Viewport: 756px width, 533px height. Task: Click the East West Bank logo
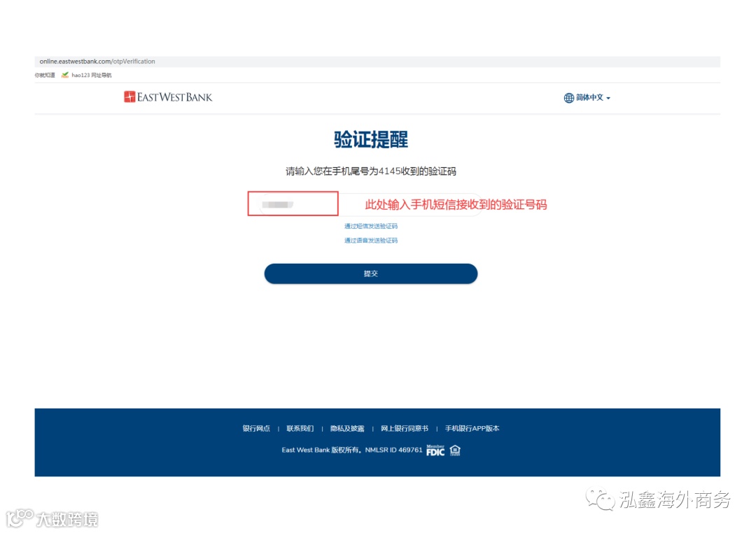[x=168, y=97]
